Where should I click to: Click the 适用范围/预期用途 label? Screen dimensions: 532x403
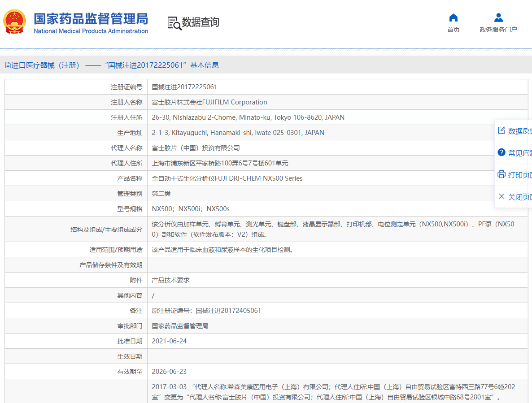[116, 250]
